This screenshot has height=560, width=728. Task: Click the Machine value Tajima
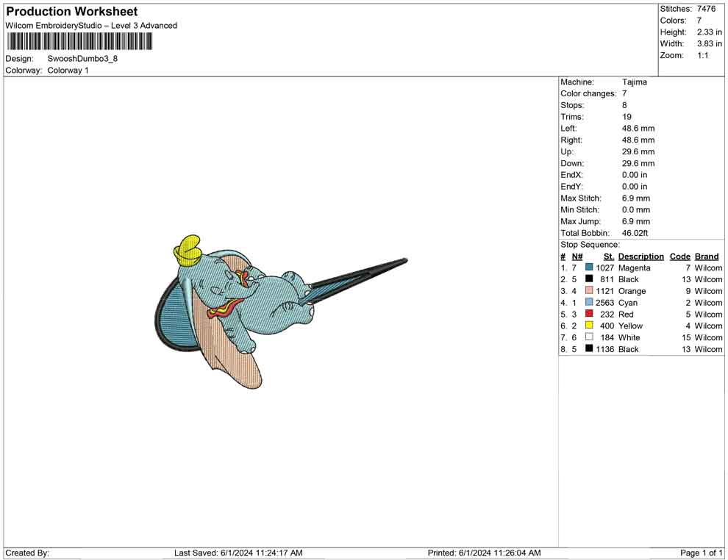coord(634,82)
